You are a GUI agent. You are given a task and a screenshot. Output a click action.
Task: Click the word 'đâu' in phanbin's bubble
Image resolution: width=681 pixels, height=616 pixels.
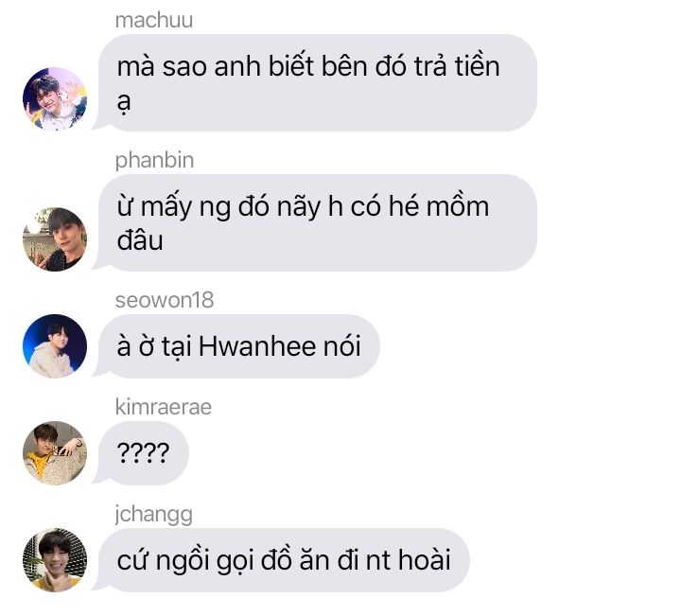[x=140, y=239]
